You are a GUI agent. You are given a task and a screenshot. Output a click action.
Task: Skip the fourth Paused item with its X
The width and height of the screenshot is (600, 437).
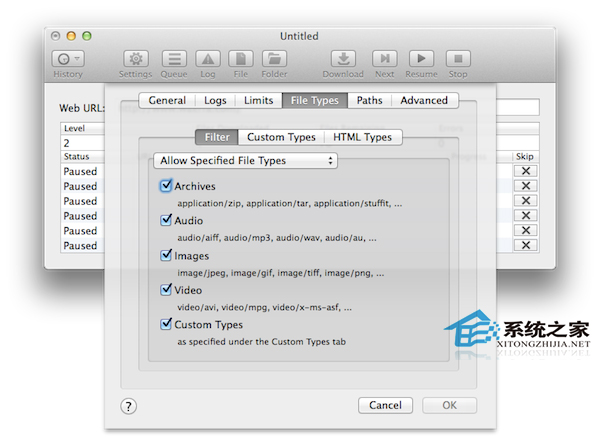(526, 215)
